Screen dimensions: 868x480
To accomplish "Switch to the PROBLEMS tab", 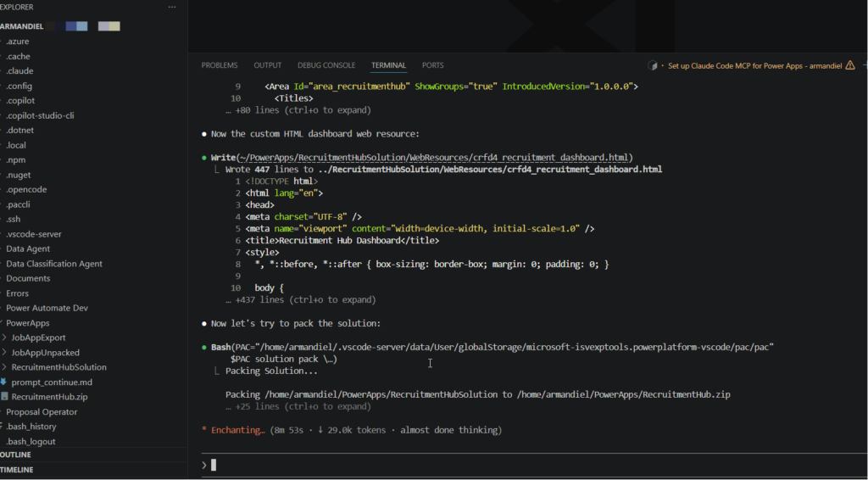I will coord(220,65).
